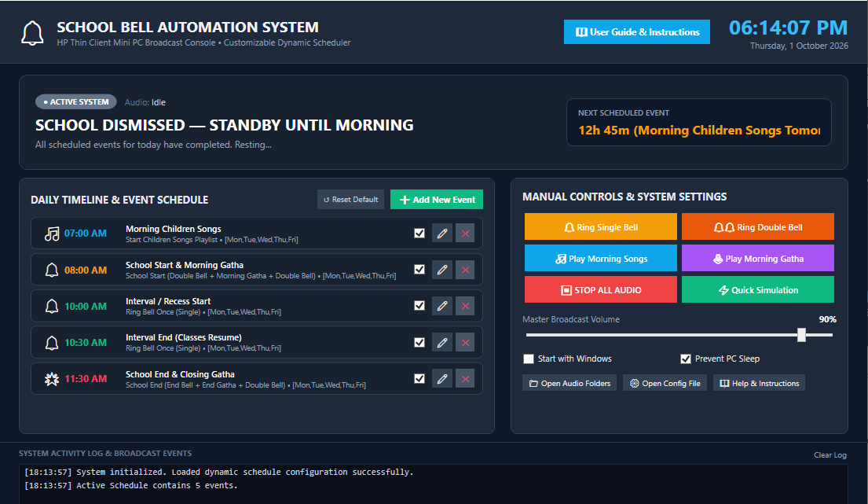Click the bell logo icon in header

(32, 33)
